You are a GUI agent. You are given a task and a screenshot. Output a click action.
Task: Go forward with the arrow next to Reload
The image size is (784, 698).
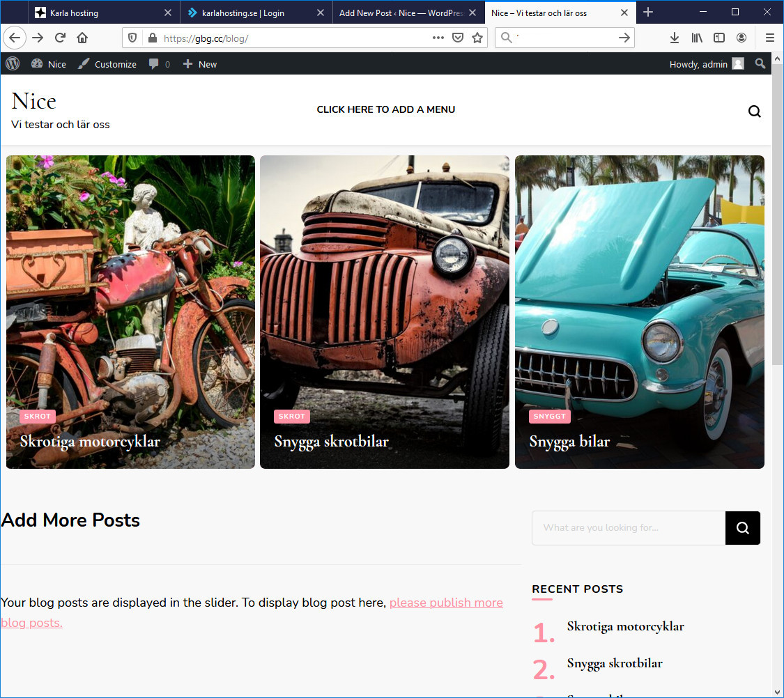pyautogui.click(x=38, y=38)
